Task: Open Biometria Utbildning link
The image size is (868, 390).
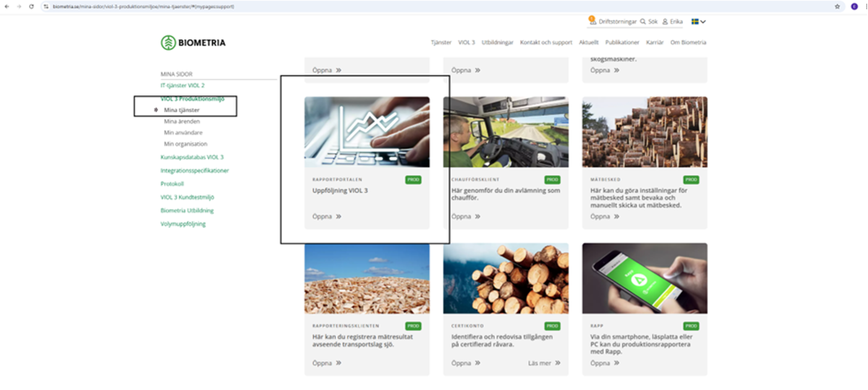Action: pos(187,210)
